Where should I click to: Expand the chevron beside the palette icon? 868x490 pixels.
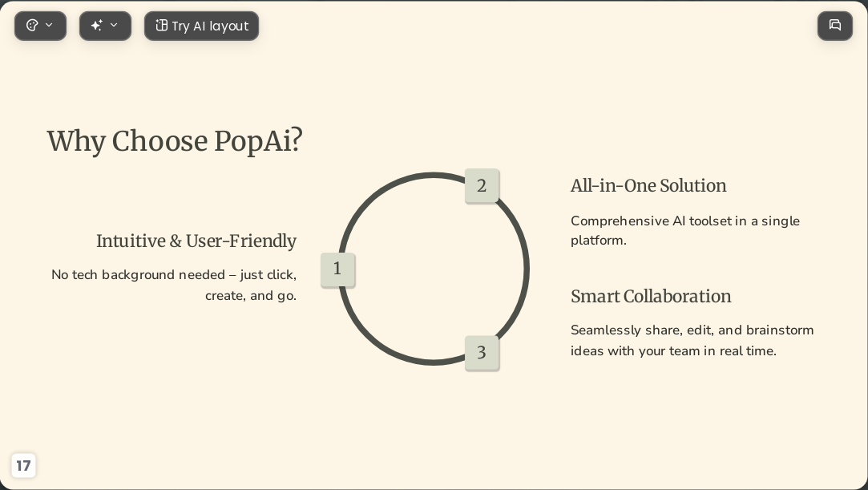tap(49, 26)
